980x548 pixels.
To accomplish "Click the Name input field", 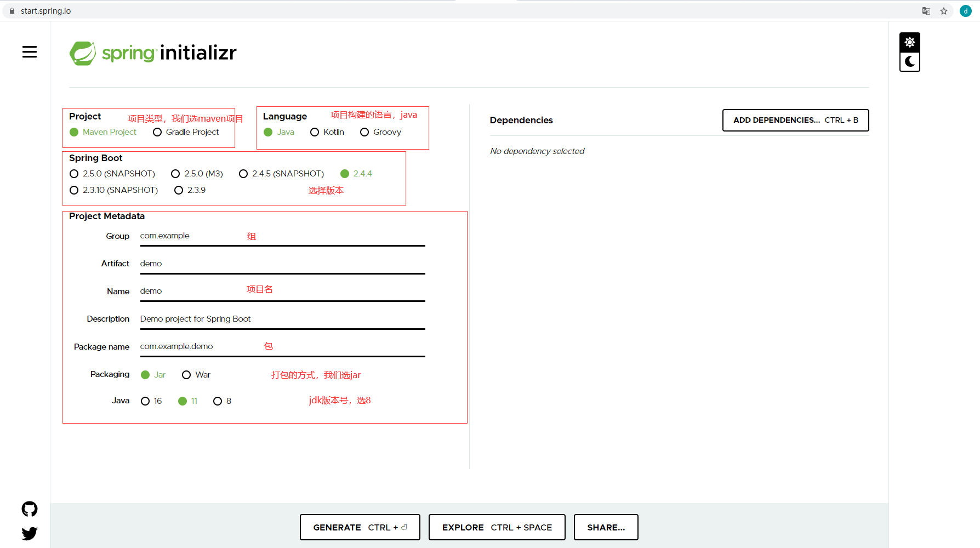I will 283,292.
